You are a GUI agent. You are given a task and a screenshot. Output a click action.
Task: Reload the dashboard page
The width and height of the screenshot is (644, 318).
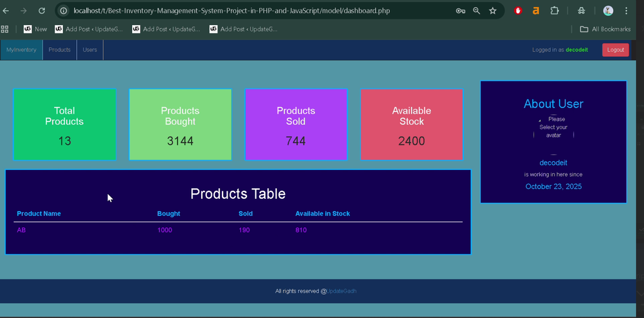pyautogui.click(x=42, y=11)
